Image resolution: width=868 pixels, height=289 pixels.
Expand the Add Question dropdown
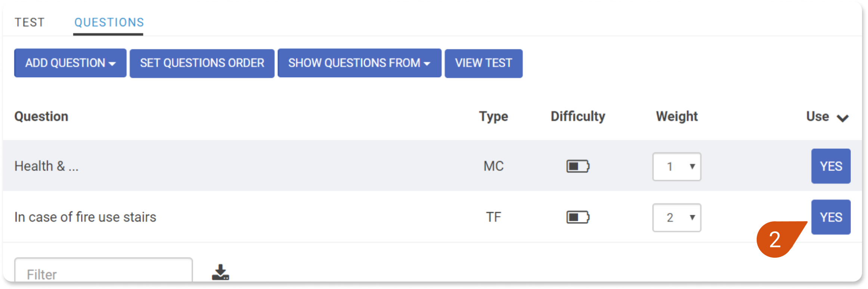point(70,63)
